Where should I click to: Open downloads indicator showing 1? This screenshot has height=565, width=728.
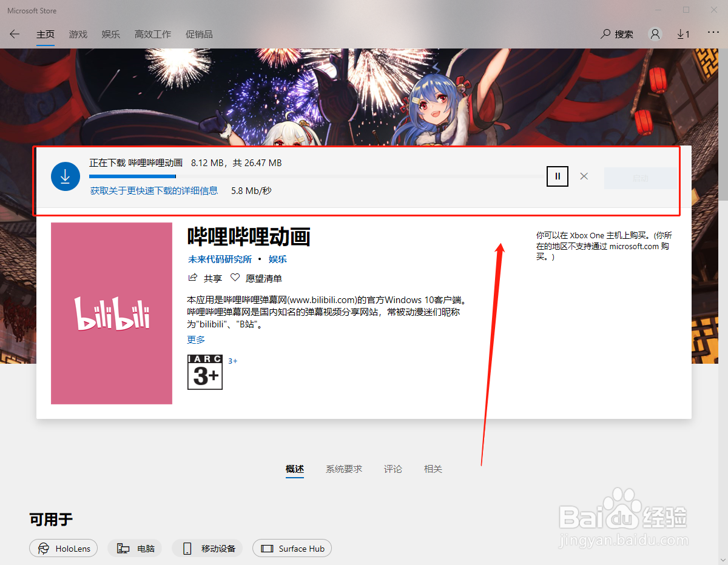pyautogui.click(x=683, y=35)
